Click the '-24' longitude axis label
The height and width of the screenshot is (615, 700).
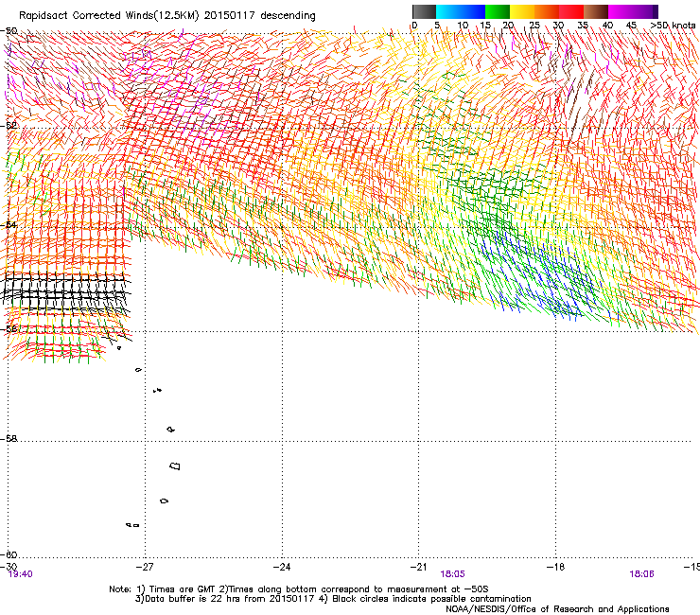click(282, 567)
